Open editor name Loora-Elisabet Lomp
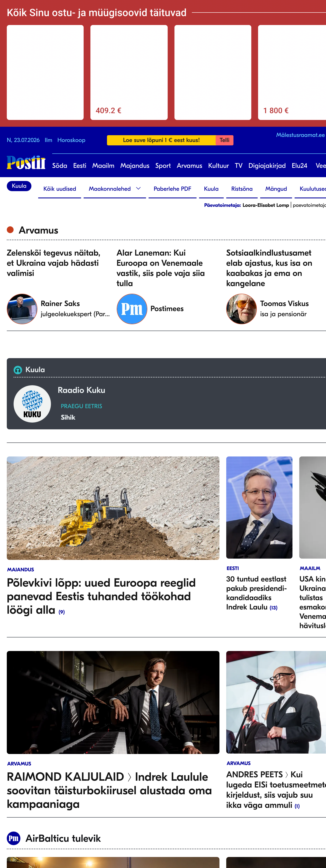Viewport: 326px width, 868px height. [x=266, y=205]
